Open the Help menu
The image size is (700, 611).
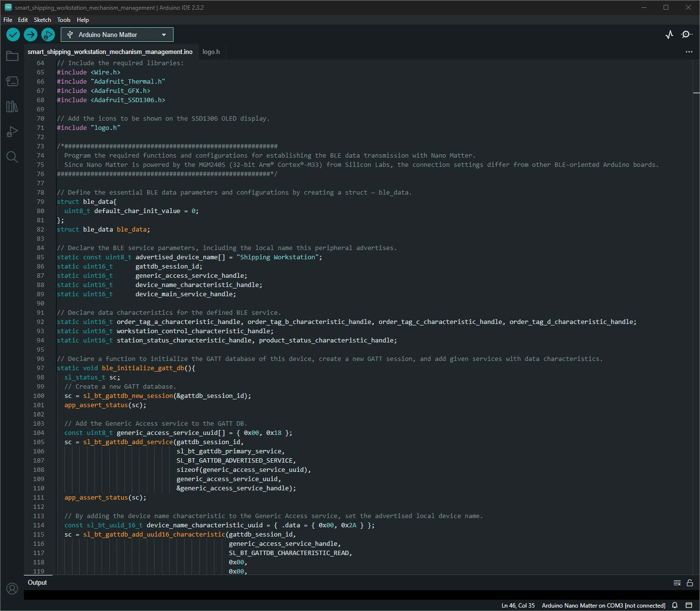click(x=83, y=20)
